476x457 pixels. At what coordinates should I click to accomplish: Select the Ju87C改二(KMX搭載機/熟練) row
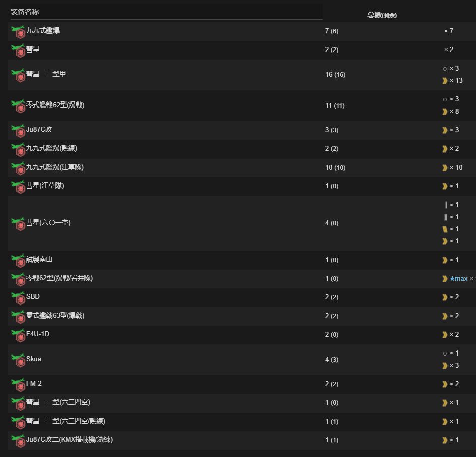pos(242,440)
